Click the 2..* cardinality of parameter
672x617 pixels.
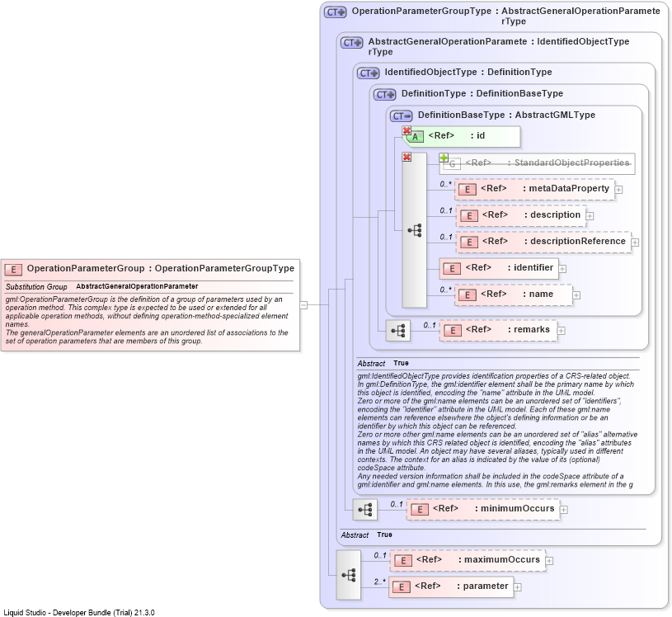click(x=379, y=582)
